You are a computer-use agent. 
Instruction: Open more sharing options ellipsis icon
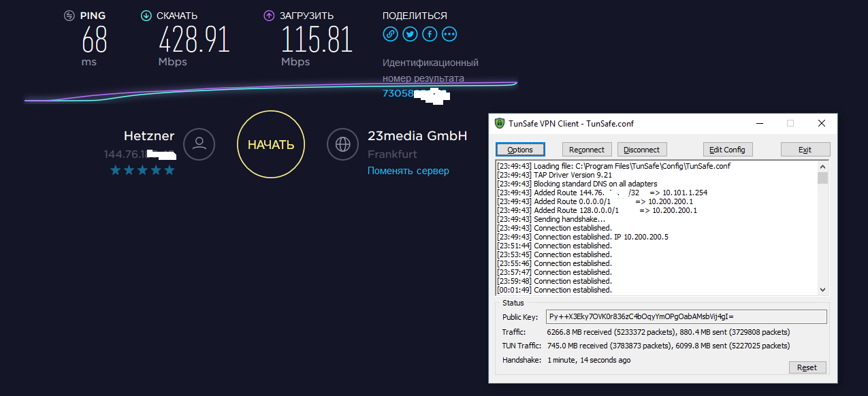point(449,34)
